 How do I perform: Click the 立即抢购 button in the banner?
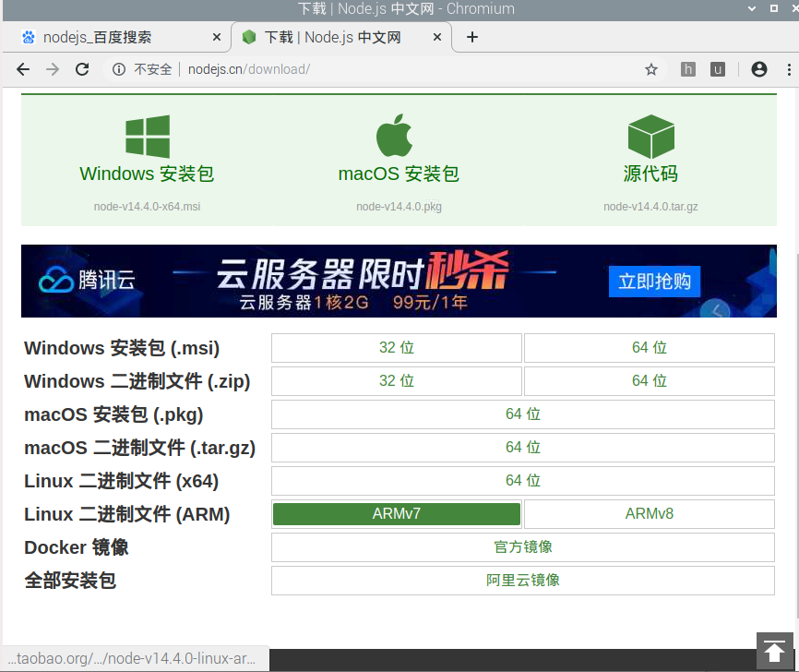(654, 281)
